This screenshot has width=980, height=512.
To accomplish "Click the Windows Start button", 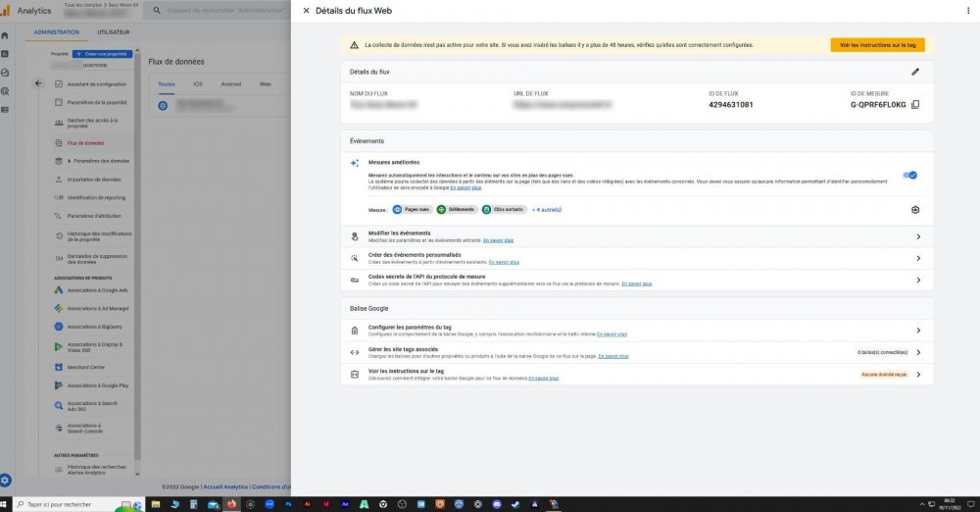I will point(4,504).
